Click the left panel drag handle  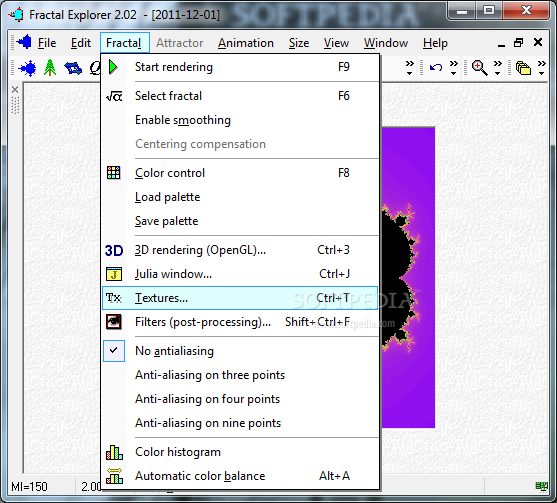pos(15,105)
